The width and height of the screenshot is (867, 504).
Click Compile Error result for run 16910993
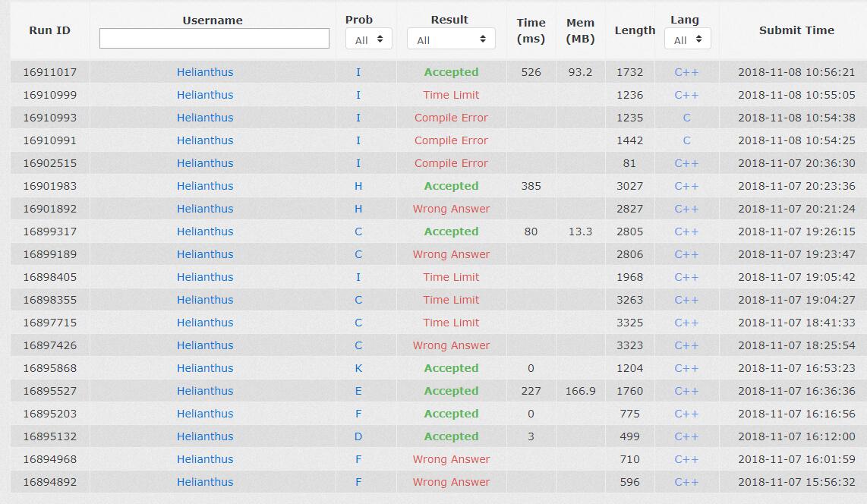coord(451,118)
